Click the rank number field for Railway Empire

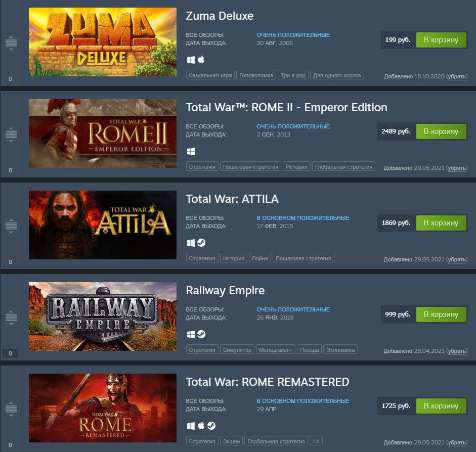click(x=10, y=353)
